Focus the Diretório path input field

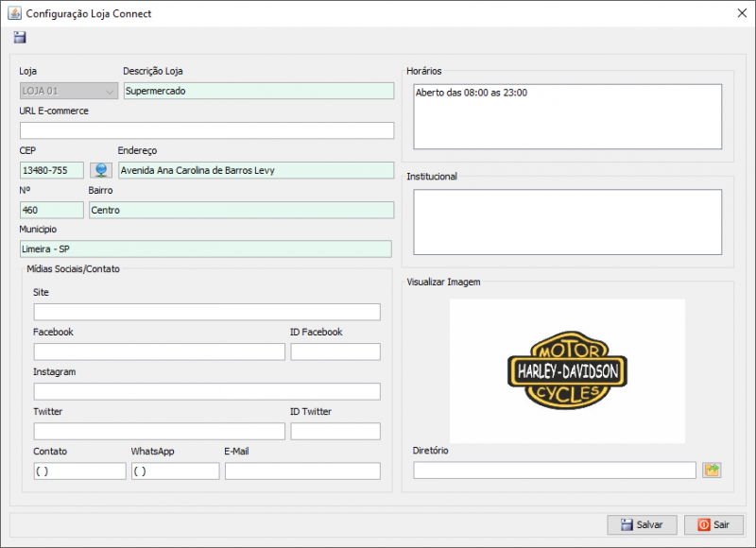(555, 470)
